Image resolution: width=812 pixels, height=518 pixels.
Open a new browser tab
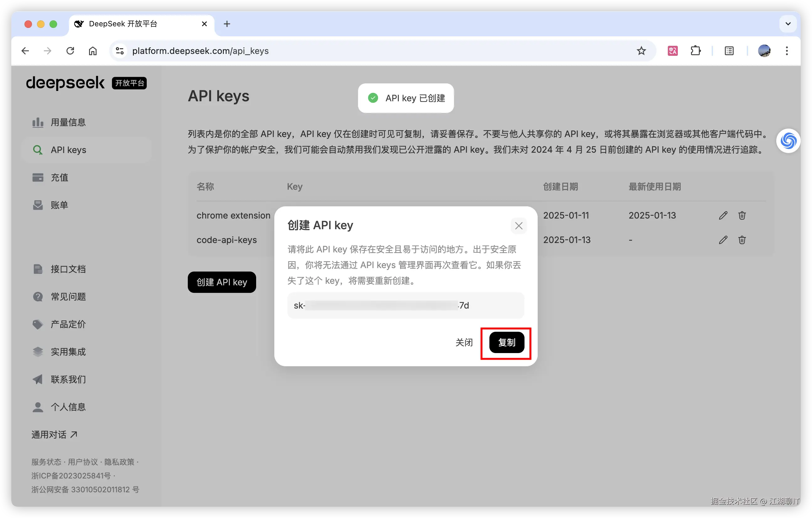(227, 24)
